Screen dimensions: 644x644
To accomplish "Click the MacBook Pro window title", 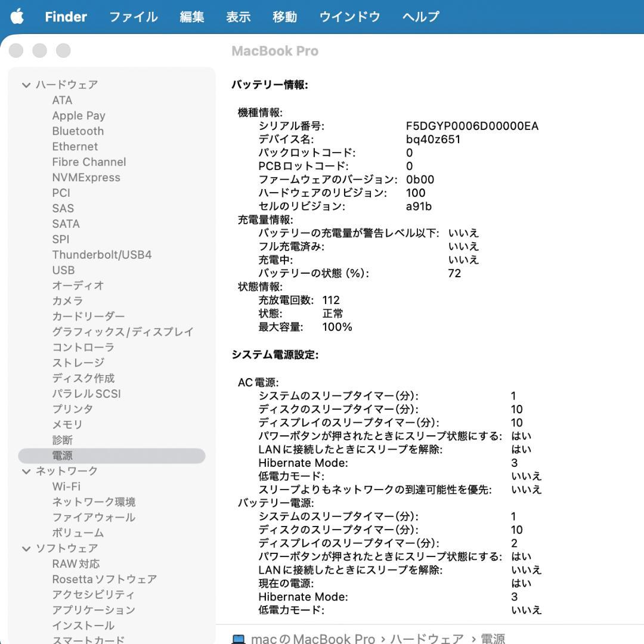I will pos(275,51).
